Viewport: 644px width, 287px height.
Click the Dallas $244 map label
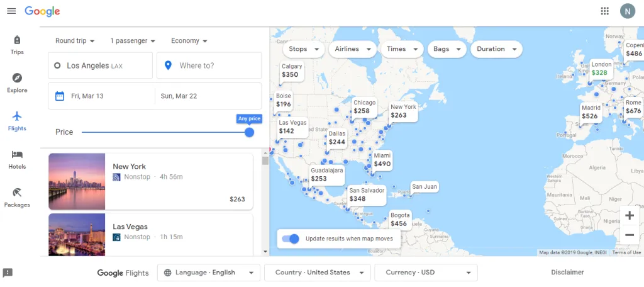tap(337, 138)
